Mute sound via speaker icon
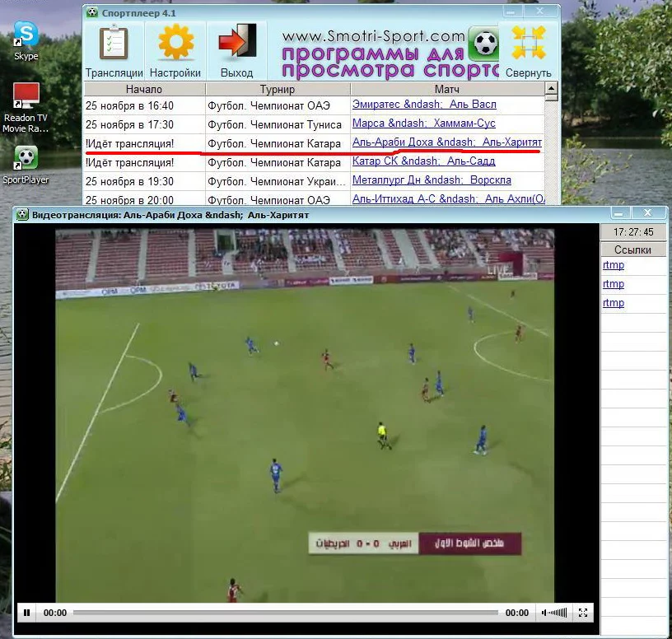 pos(544,613)
